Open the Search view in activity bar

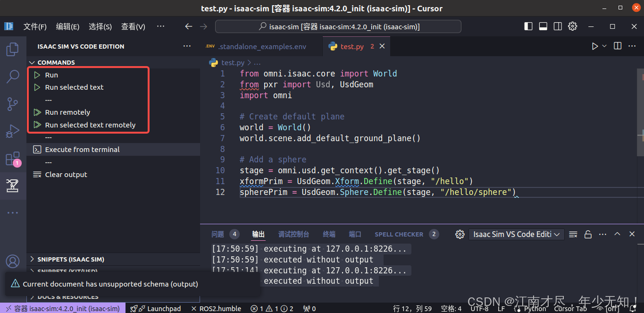[13, 76]
